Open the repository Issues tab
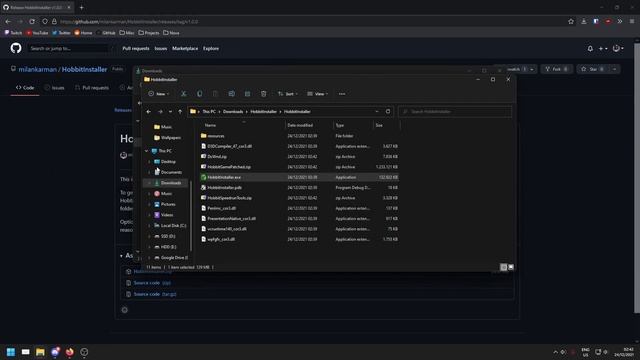Screen dimensions: 640x360 [x=54, y=88]
